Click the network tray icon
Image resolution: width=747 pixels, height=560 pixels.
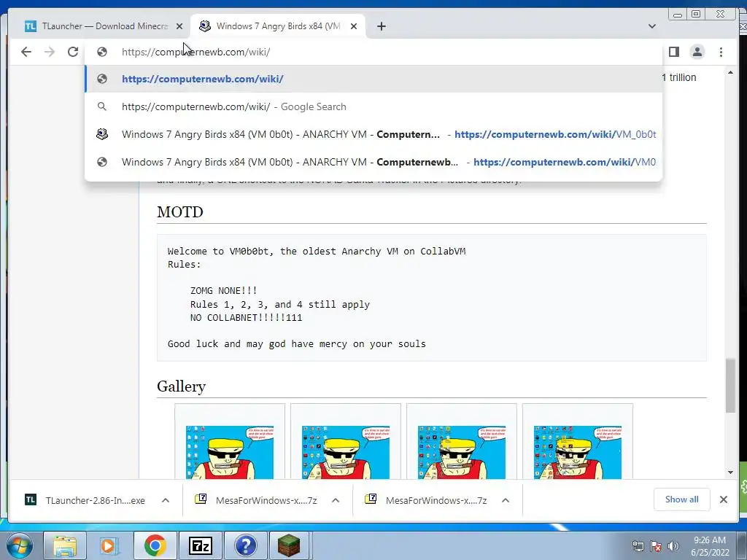click(638, 546)
